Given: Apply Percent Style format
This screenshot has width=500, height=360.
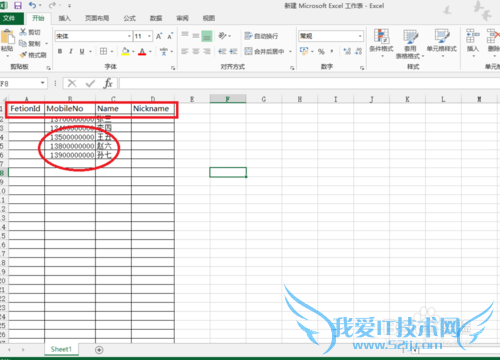Looking at the screenshot, I should [x=321, y=51].
